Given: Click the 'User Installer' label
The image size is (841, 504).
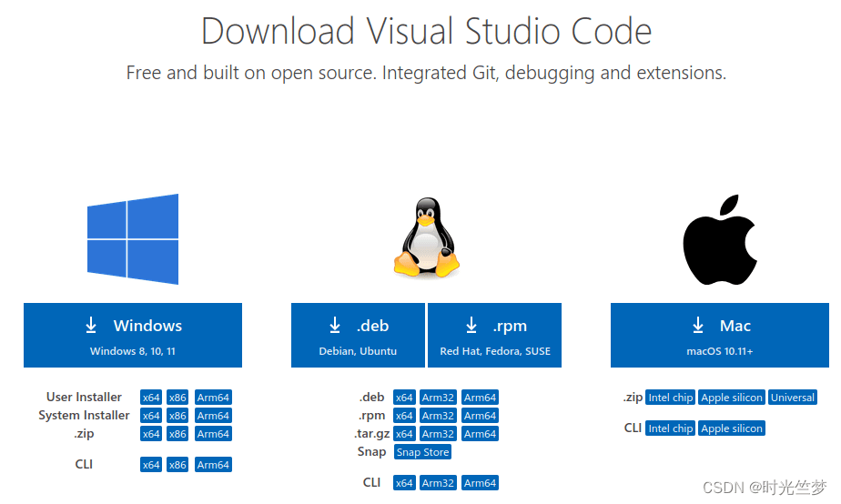Looking at the screenshot, I should [x=84, y=397].
